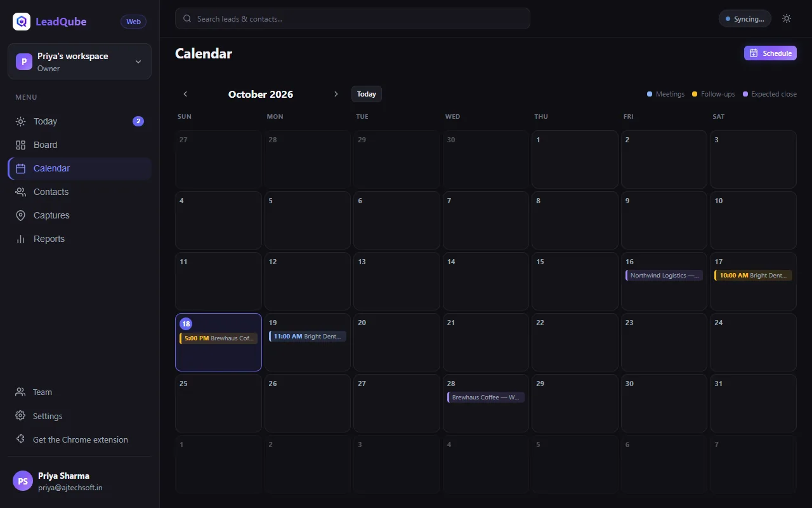Open the 5:00 PM Brewhaus event
Viewport: 812px width, 508px height.
(x=218, y=338)
